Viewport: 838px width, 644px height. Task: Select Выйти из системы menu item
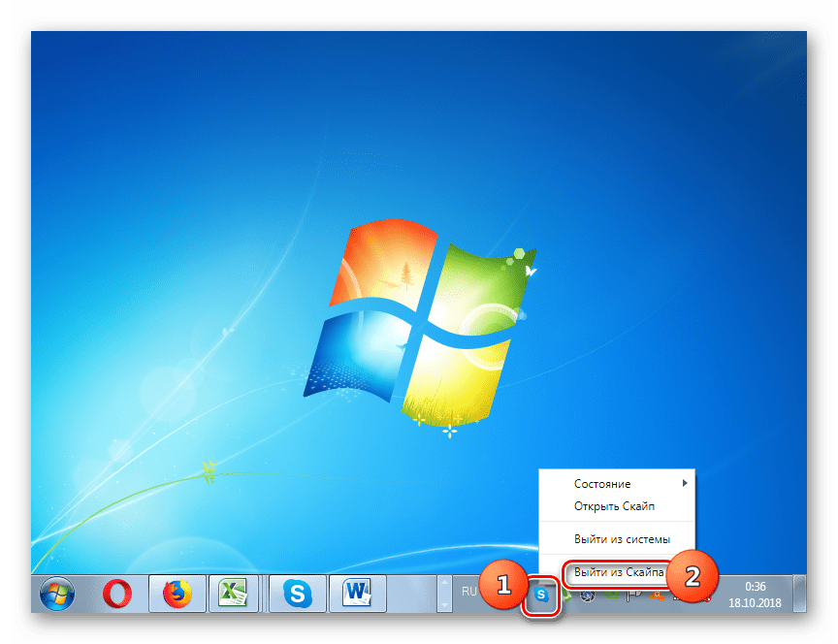[617, 539]
